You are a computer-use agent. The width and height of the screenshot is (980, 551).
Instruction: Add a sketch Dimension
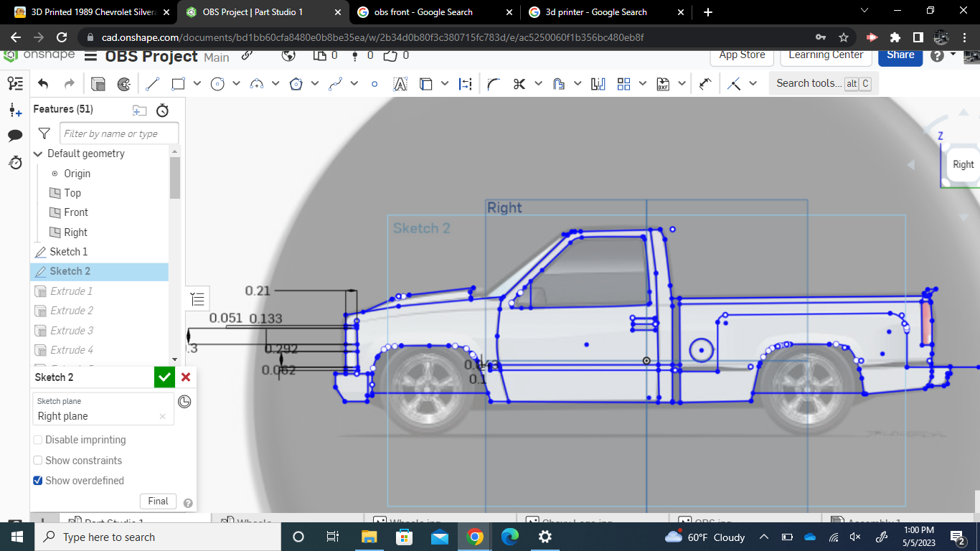pos(465,83)
